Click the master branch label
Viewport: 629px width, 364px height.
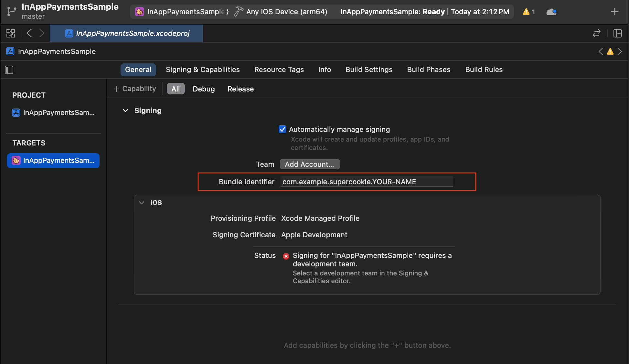33,16
